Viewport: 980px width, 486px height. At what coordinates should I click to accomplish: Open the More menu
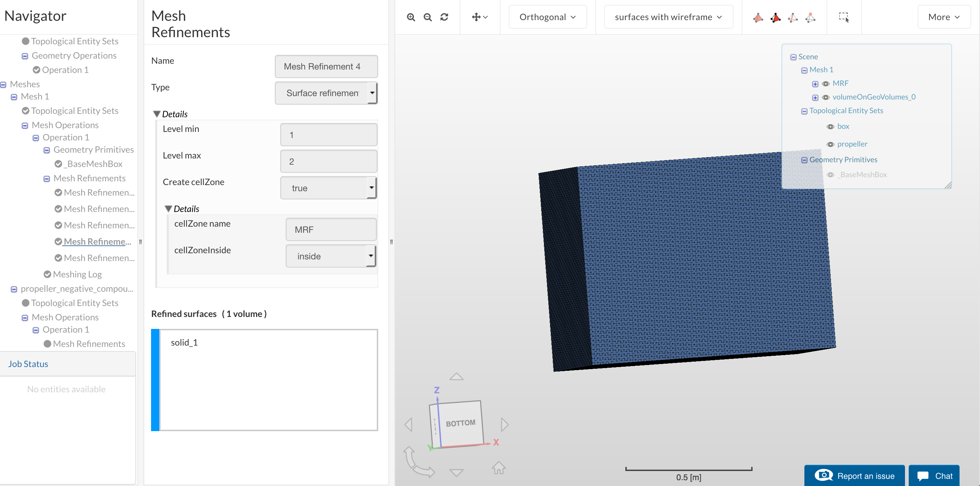pyautogui.click(x=944, y=17)
